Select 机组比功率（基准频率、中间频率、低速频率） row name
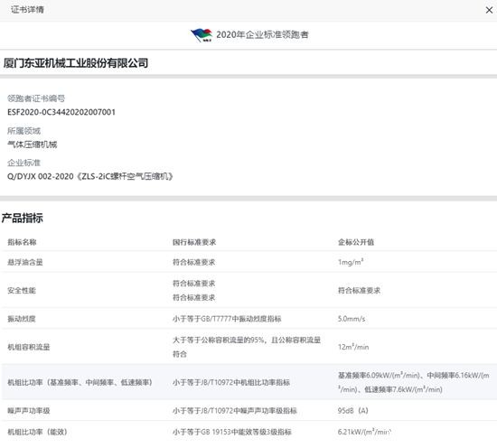The image size is (497, 448). pos(80,383)
